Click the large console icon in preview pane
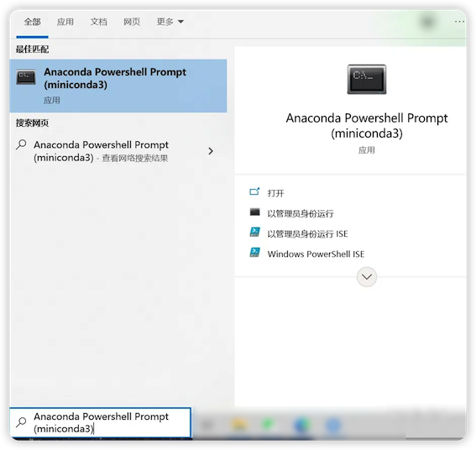Screen dimensions: 476x450 point(367,79)
